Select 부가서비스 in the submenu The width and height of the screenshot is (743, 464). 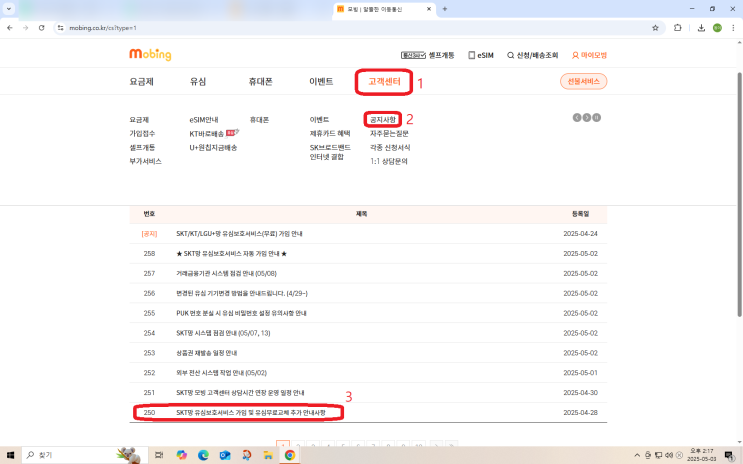coord(145,161)
